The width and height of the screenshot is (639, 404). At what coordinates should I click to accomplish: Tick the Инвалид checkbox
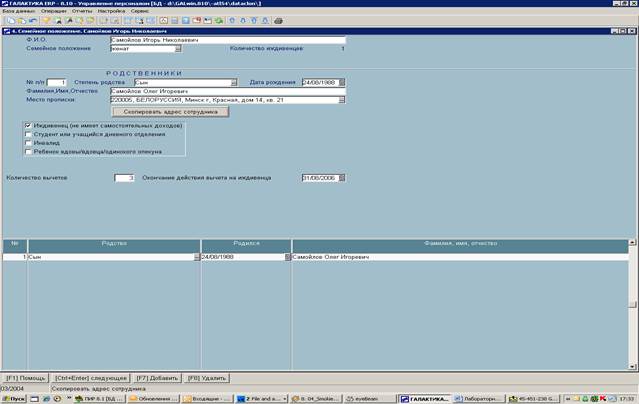pos(27,143)
